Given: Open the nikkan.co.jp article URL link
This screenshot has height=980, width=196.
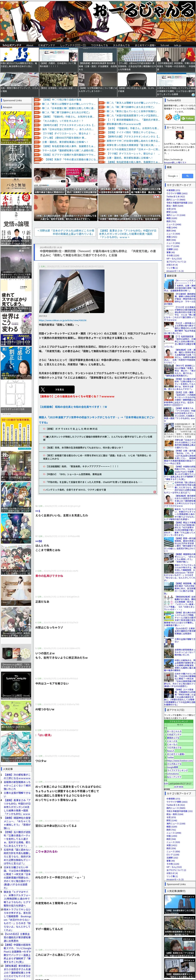Looking at the screenshot, I should 62,320.
